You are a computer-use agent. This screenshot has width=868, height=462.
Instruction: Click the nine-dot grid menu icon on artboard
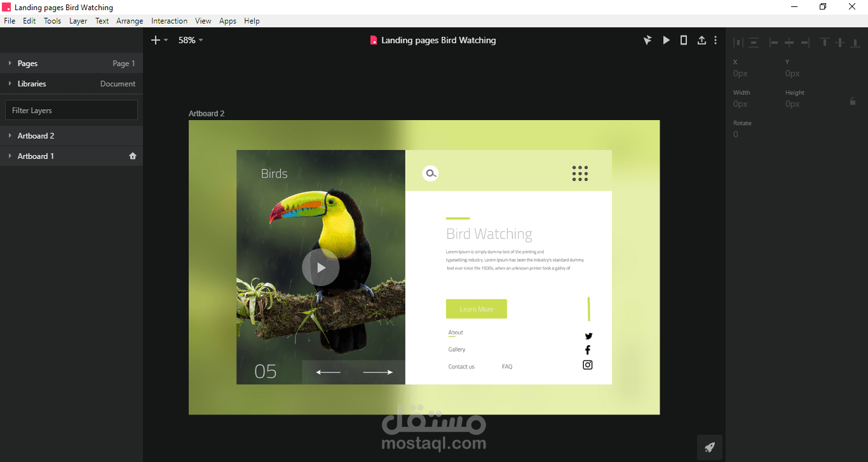580,173
